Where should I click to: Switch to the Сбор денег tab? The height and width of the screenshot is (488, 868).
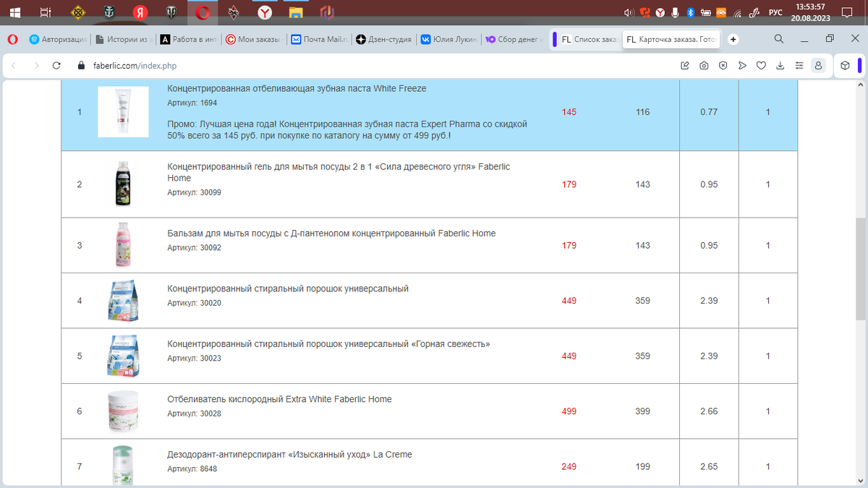(x=514, y=40)
